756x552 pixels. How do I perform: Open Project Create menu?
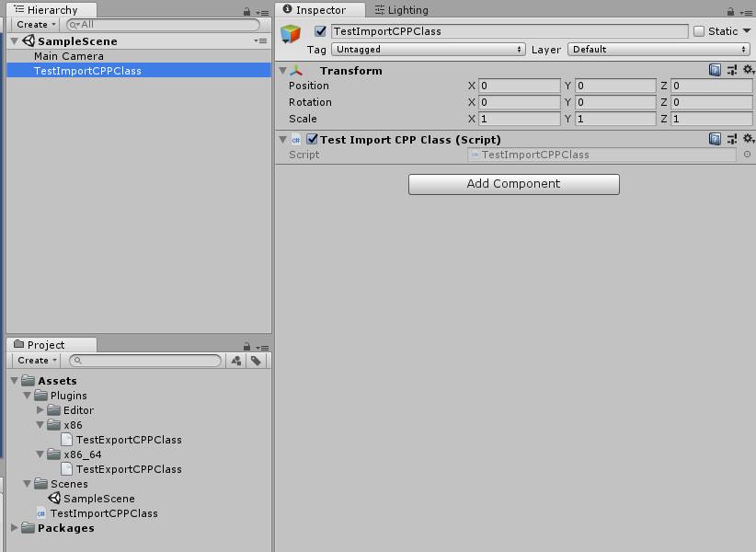36,360
